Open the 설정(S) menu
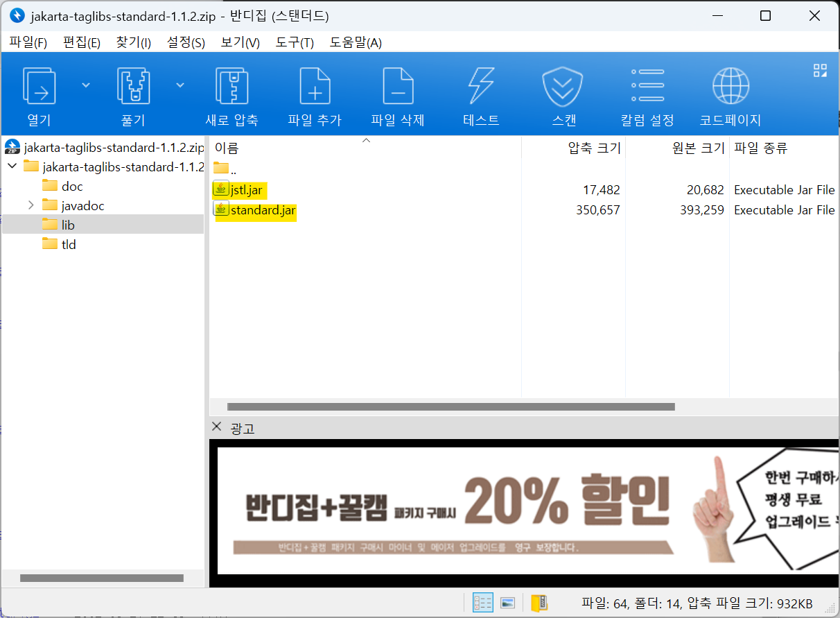The width and height of the screenshot is (840, 618). 186,42
